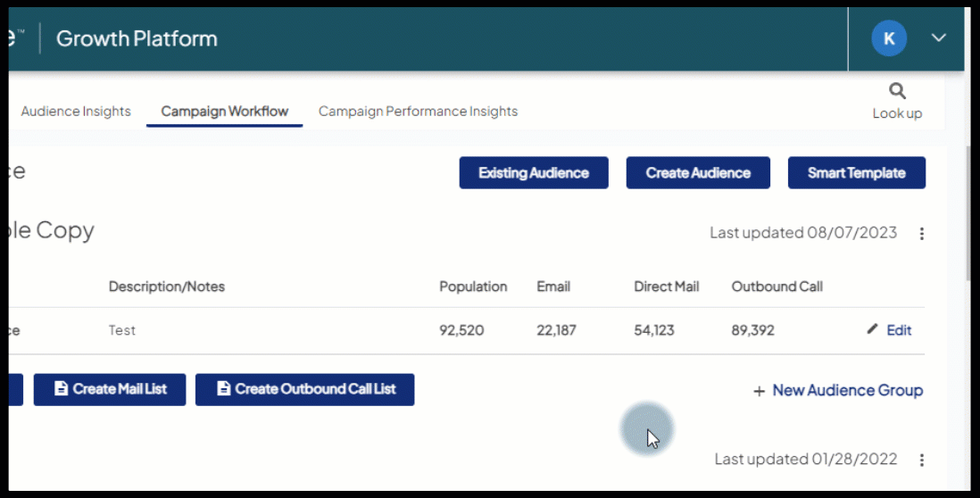
Task: Click the pencil Edit link for Test row
Action: click(x=889, y=330)
